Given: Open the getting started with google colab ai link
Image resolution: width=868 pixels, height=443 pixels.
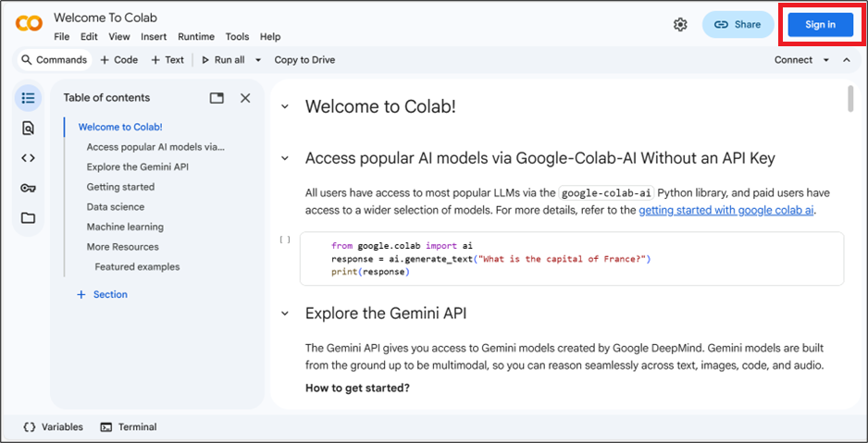Looking at the screenshot, I should pyautogui.click(x=725, y=211).
